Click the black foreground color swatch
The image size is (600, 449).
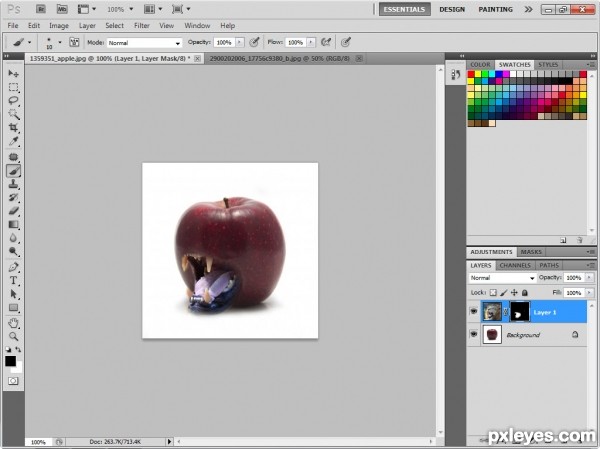(x=10, y=361)
